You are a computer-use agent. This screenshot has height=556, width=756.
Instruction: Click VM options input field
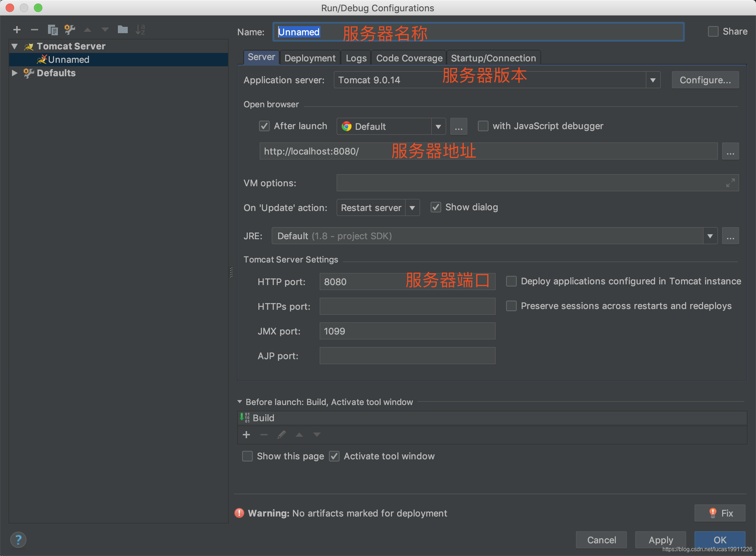point(538,183)
